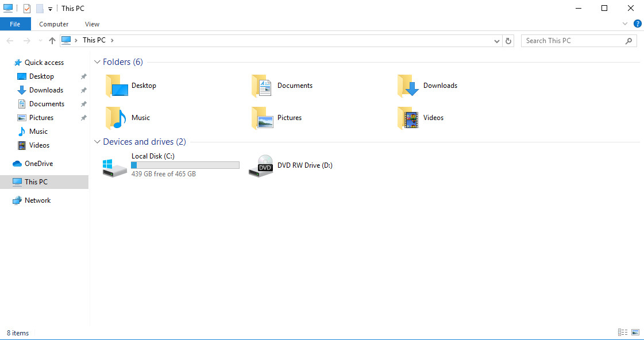Click the New folder quick access toolbar icon

(40, 8)
